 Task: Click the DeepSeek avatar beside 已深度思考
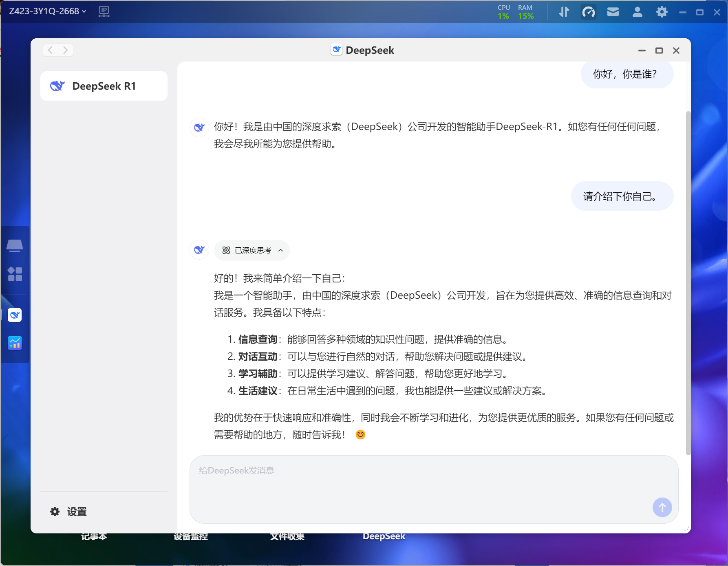[x=199, y=250]
